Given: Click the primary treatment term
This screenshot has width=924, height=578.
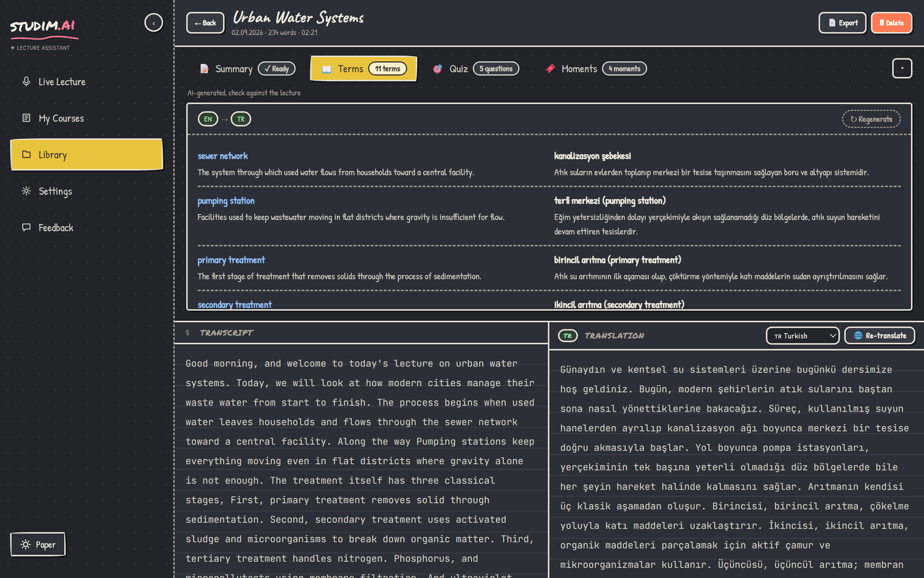Looking at the screenshot, I should click(231, 260).
